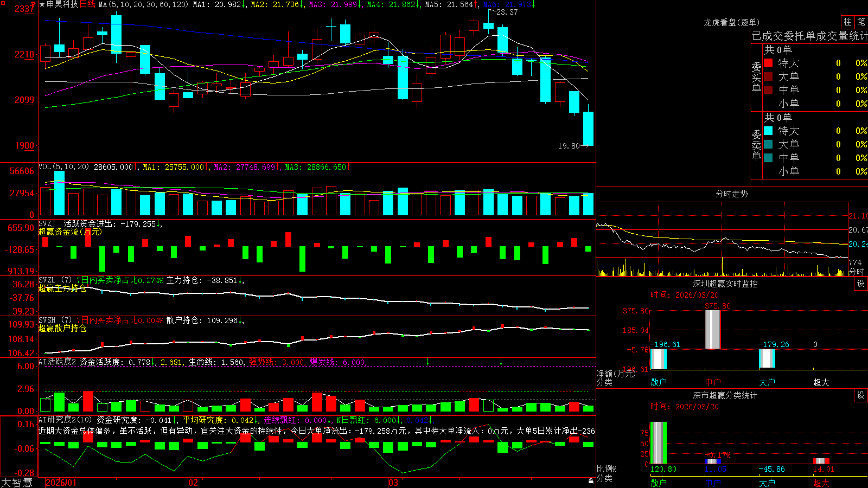Viewport: 868px width, 488px height.
Task: Click the 申昊科技 stock name
Action: 62,4
